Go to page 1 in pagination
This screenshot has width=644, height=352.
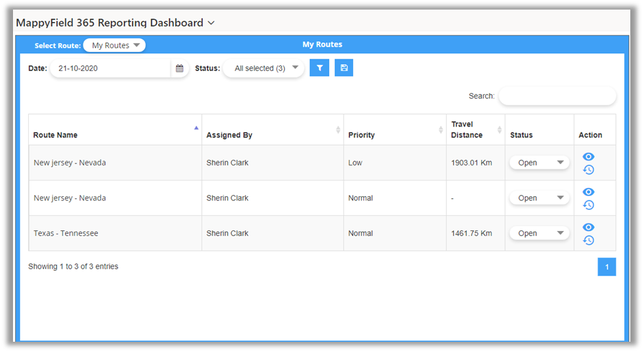click(x=606, y=267)
